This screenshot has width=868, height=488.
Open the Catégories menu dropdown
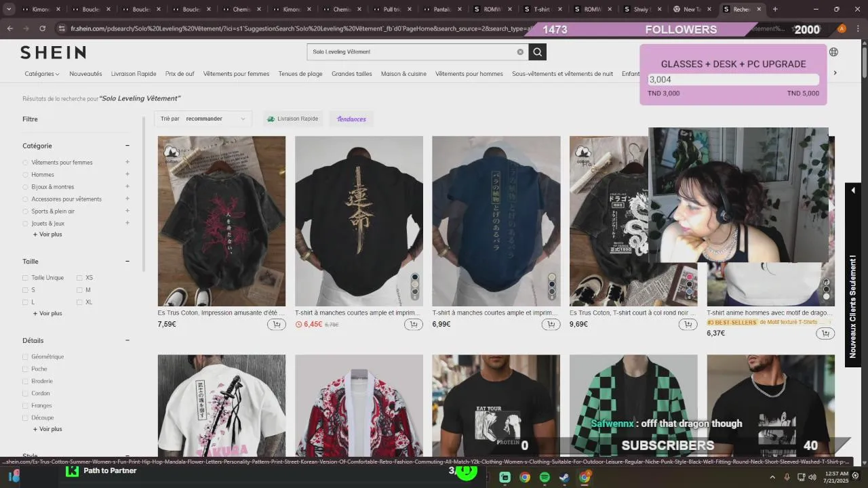point(42,74)
